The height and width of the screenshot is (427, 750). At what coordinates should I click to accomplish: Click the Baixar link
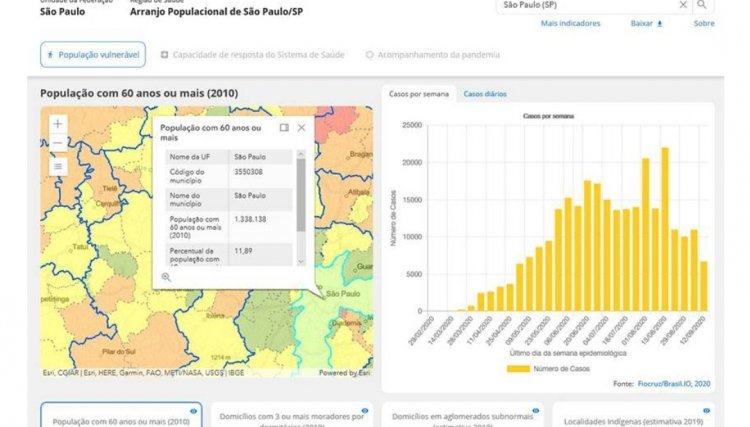pos(641,23)
